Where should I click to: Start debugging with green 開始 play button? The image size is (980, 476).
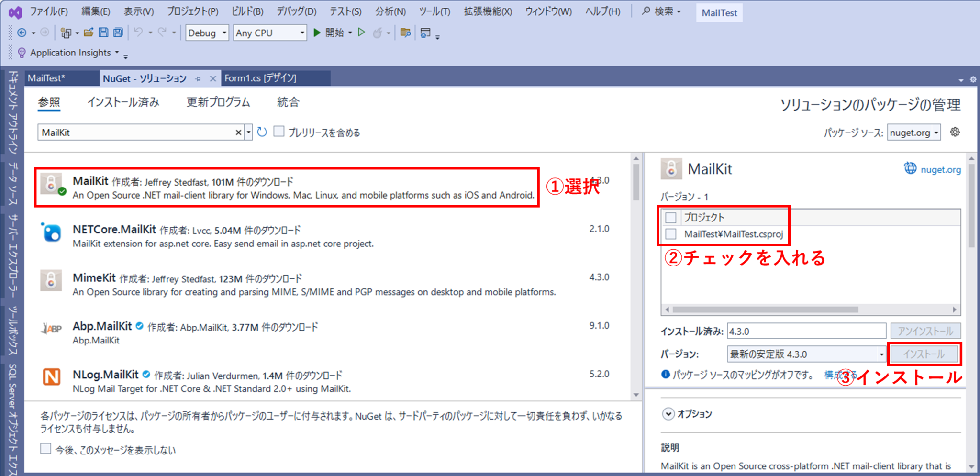329,33
